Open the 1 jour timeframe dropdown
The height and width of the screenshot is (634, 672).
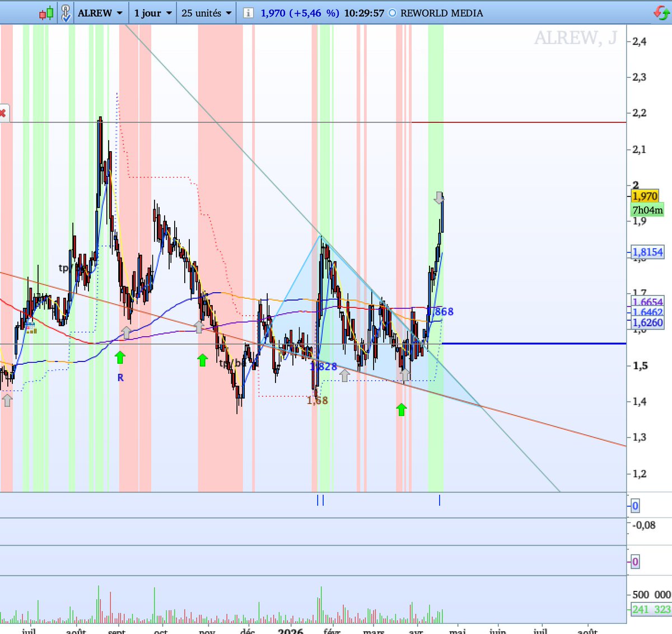click(x=152, y=12)
